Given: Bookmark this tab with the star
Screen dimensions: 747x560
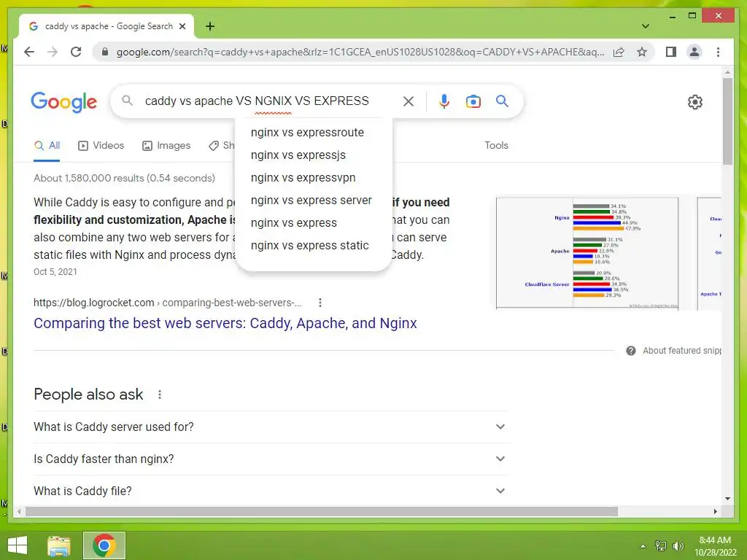Looking at the screenshot, I should 642,52.
